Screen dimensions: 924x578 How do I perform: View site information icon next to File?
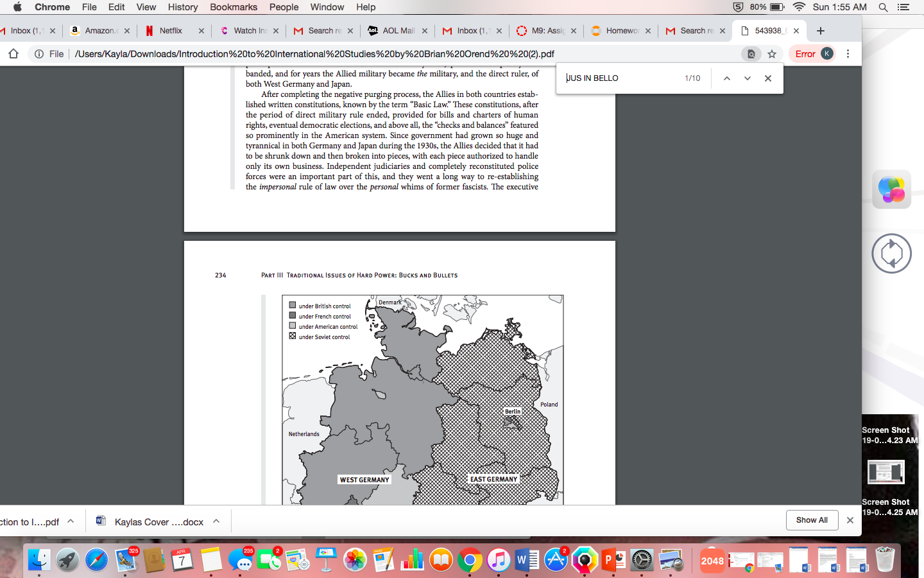[39, 54]
